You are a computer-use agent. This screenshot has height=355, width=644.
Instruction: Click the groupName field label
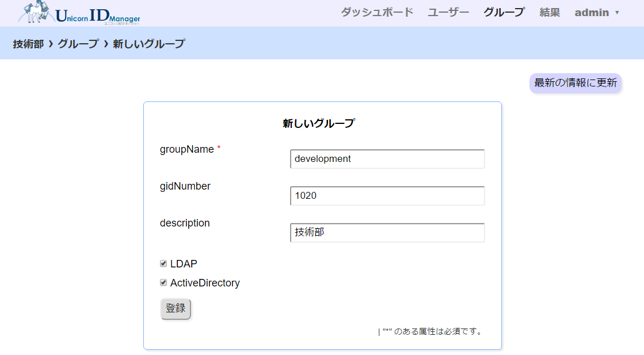[186, 149]
